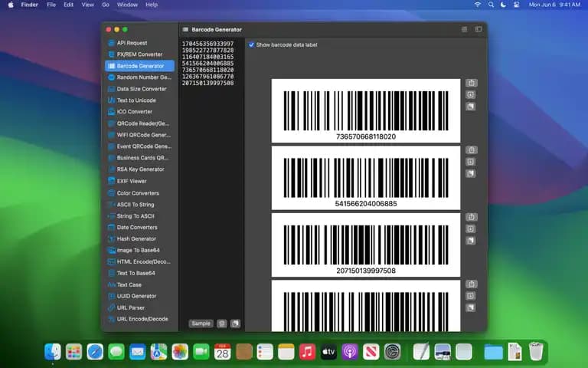Open the File menu
588x368 pixels.
[x=51, y=5]
